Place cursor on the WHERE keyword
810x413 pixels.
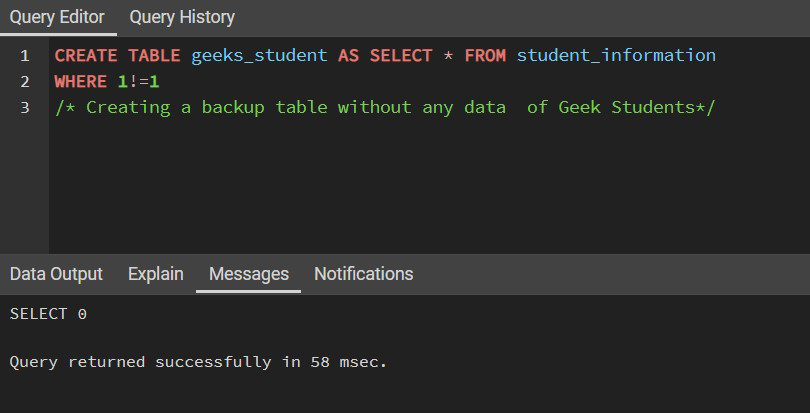(x=80, y=81)
